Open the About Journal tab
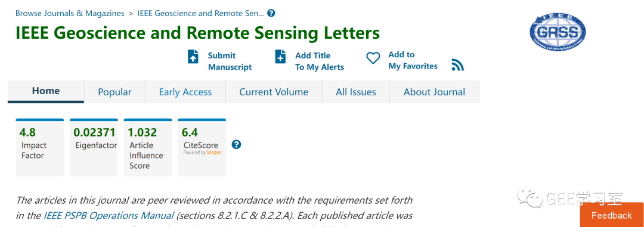 pos(434,92)
